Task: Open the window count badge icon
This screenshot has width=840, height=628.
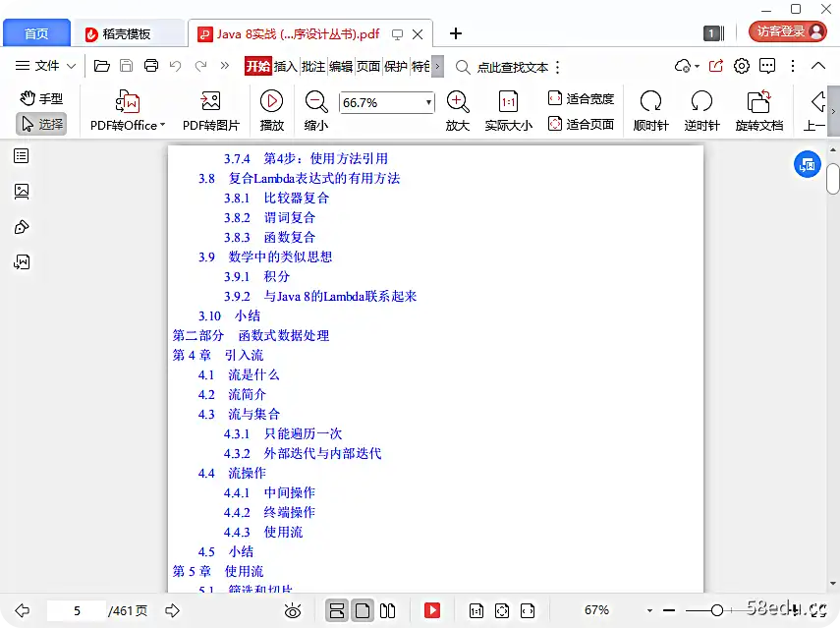Action: (713, 33)
